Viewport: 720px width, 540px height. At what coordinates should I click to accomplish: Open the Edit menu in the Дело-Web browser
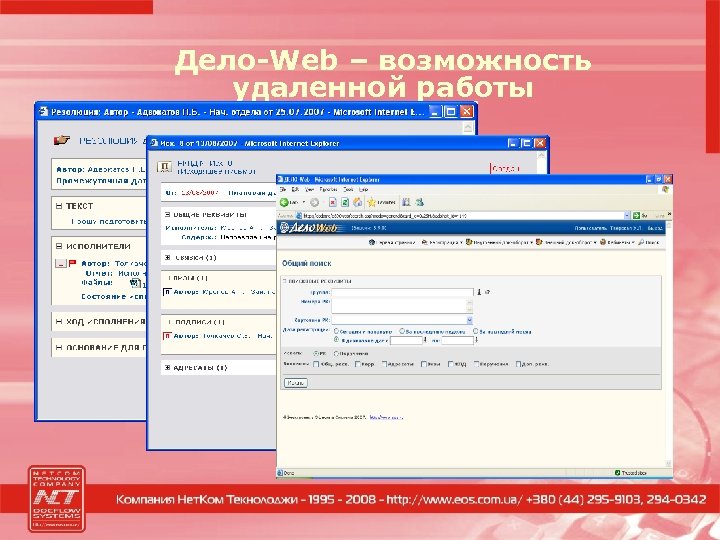(295, 189)
